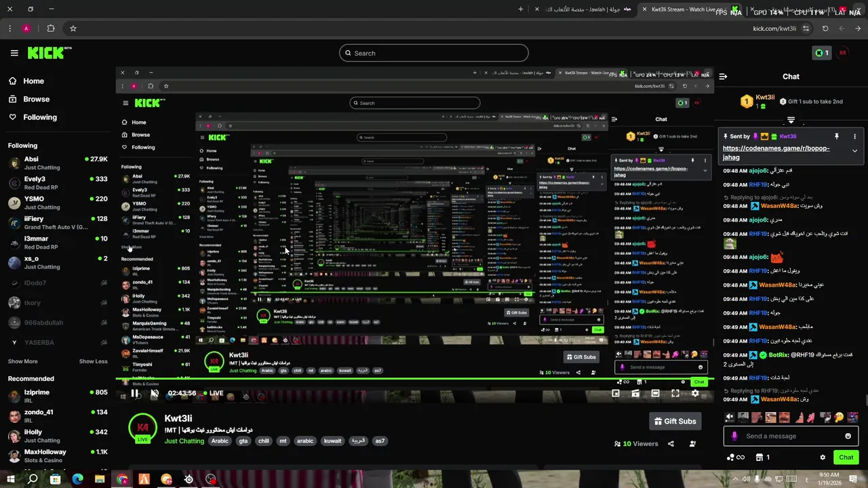Screen dimensions: 868x488
Task: Open the Just Chatting category link under Kwt3li
Action: coord(184,441)
